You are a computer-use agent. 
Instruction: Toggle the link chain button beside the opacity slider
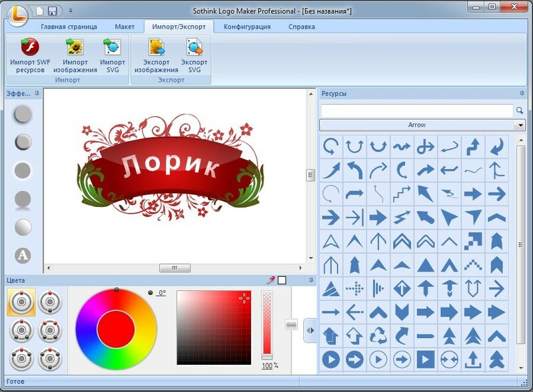coord(290,325)
